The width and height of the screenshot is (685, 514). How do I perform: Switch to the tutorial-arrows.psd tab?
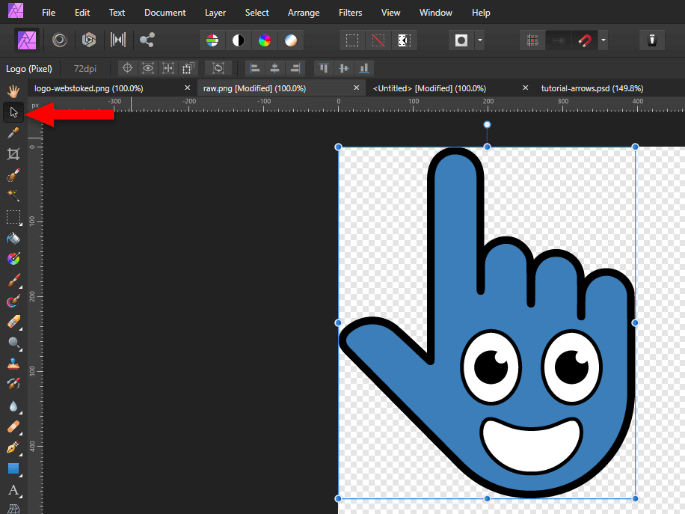592,88
